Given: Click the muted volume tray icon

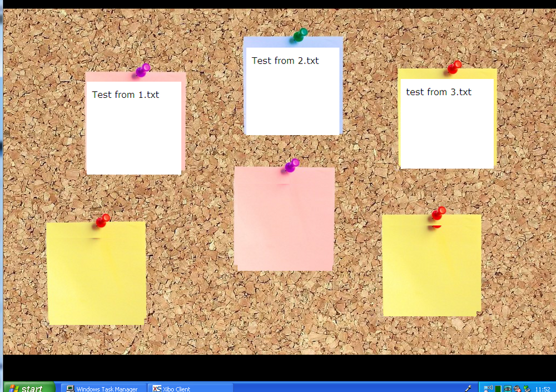Looking at the screenshot, I should (x=517, y=389).
